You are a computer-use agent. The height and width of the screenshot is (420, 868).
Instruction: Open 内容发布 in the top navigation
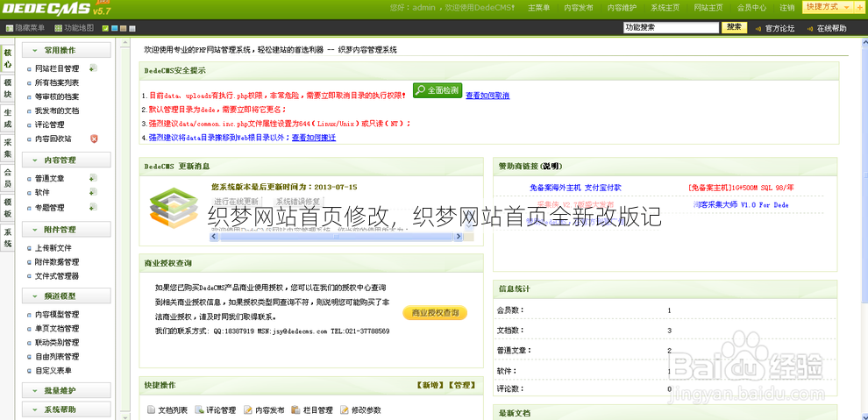(579, 8)
